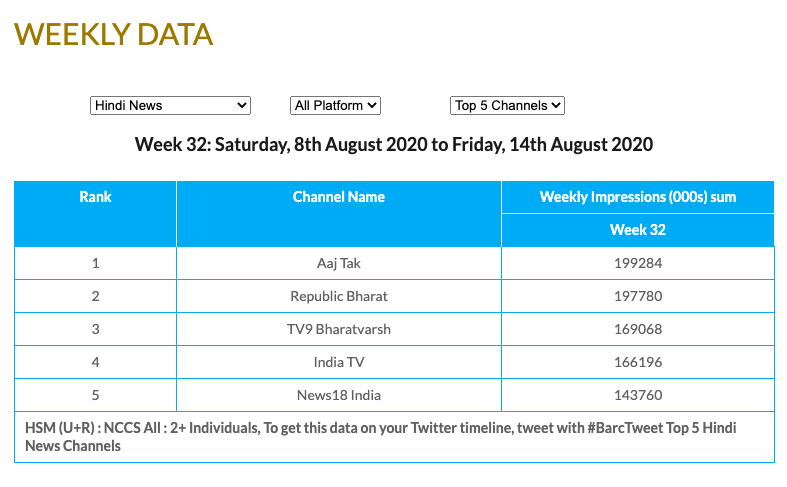Viewport: 787px width, 487px height.
Task: Click the WEEKLY DATA page heading
Action: (113, 34)
